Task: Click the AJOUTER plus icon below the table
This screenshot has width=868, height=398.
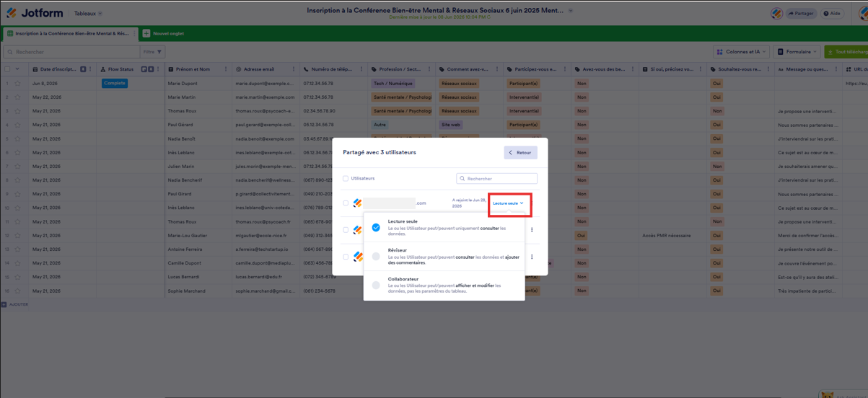Action: point(4,304)
